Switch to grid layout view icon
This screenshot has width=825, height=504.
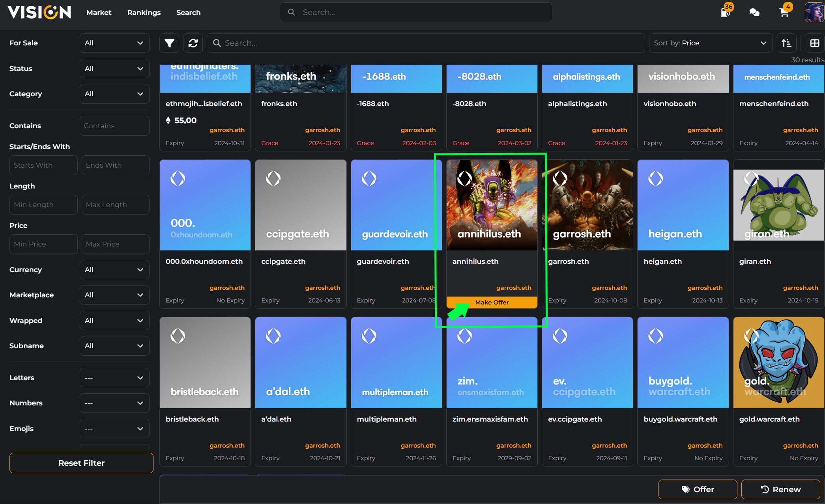[x=815, y=43]
